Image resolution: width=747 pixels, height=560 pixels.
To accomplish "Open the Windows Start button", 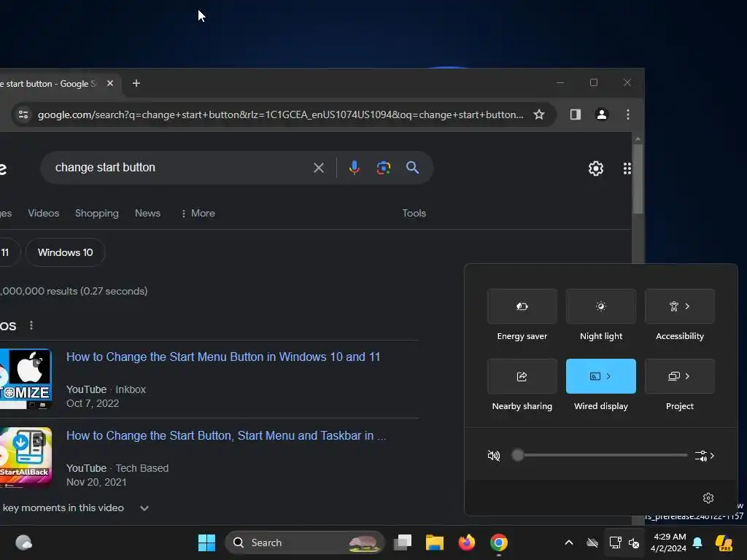I will pyautogui.click(x=206, y=542).
